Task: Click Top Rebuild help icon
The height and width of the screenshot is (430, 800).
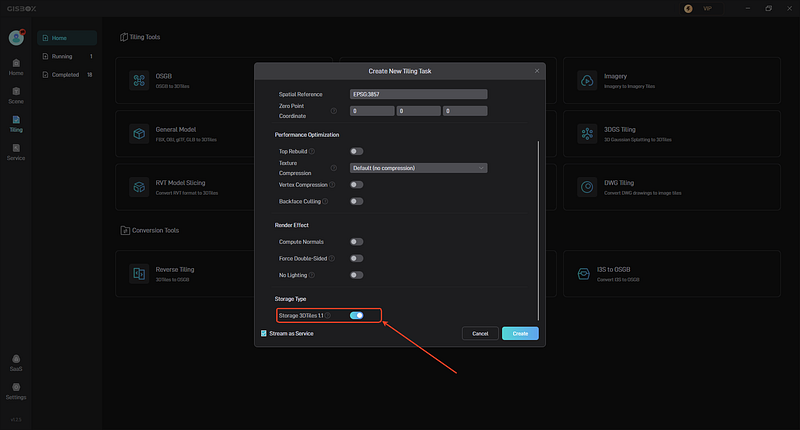Action: point(312,151)
